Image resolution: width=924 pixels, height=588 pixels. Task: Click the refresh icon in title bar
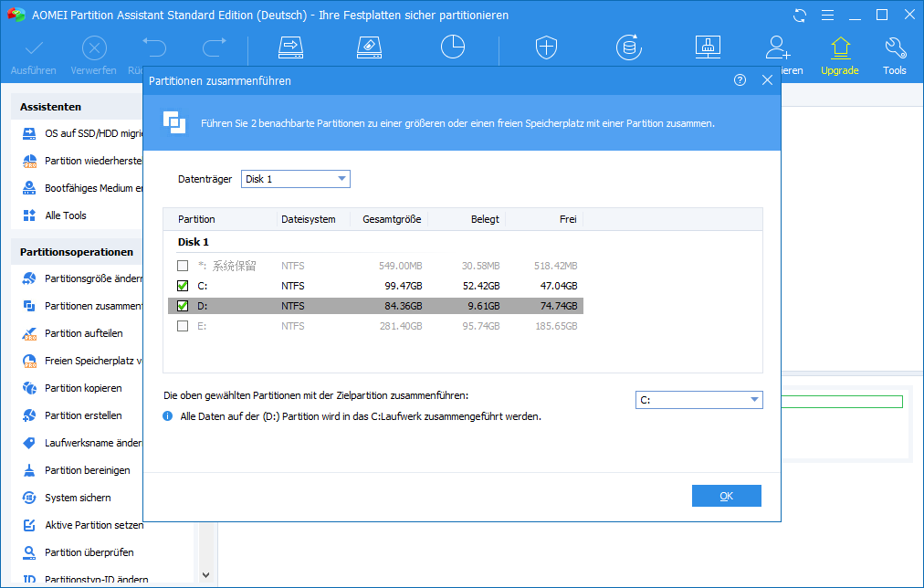click(x=801, y=16)
